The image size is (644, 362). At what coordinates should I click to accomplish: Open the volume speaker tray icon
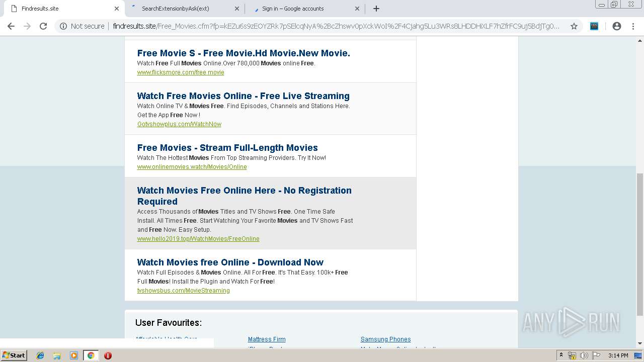pos(584,355)
